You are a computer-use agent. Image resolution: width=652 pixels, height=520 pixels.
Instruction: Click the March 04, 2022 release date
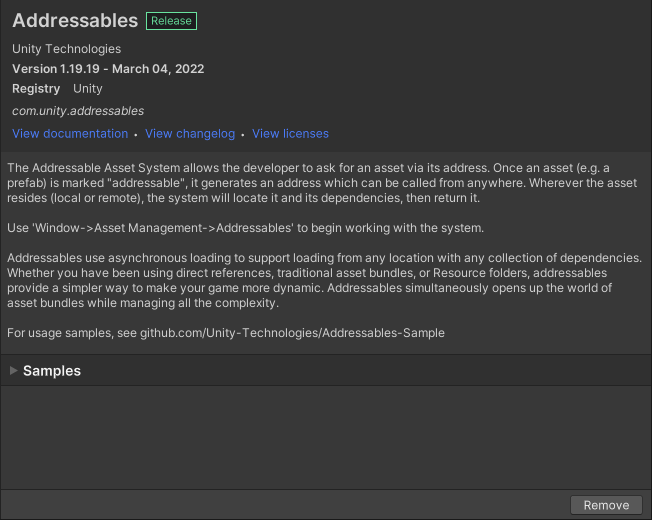[162, 69]
